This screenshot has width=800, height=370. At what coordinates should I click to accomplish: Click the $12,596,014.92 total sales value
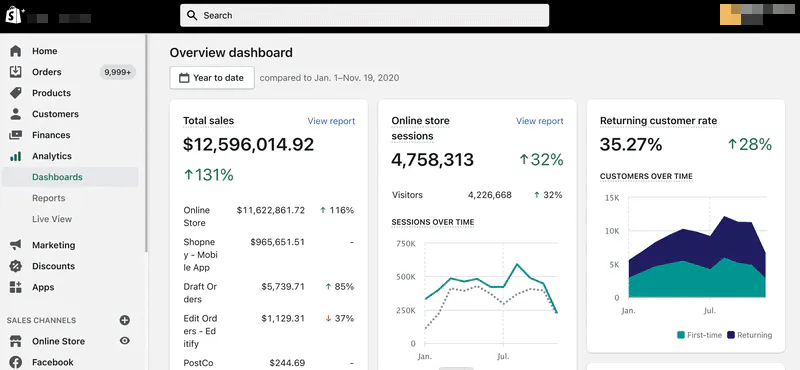click(x=248, y=145)
